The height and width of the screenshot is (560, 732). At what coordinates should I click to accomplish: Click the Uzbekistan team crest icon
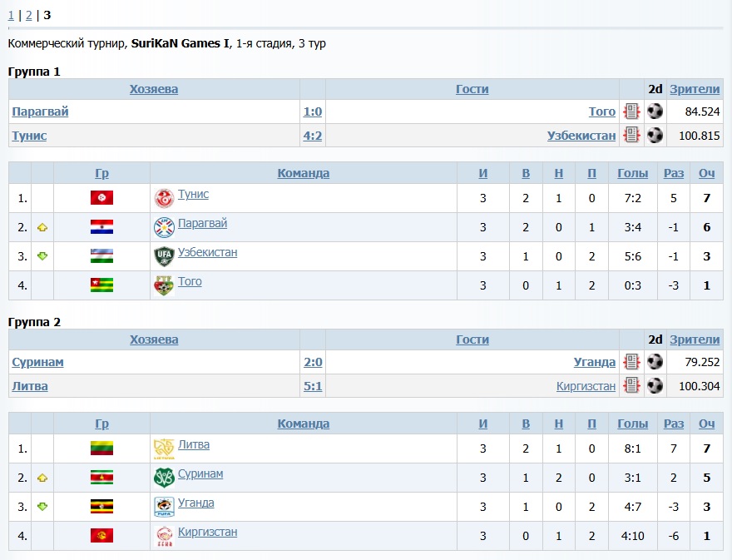tap(163, 256)
